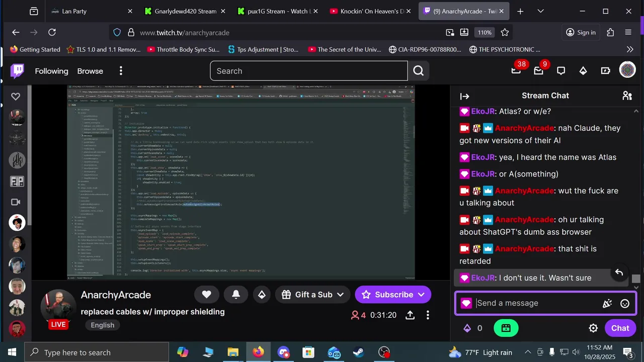Open the Get Bits diamond icon in top bar
This screenshot has width=644, height=362.
583,71
